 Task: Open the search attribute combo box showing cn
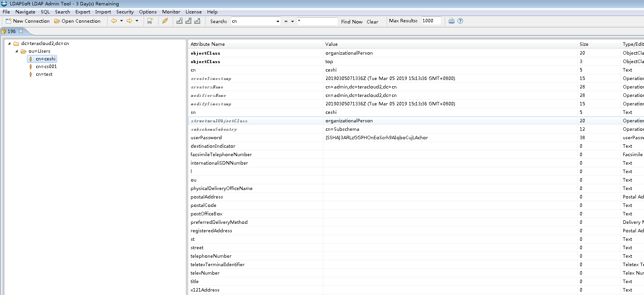click(x=256, y=22)
